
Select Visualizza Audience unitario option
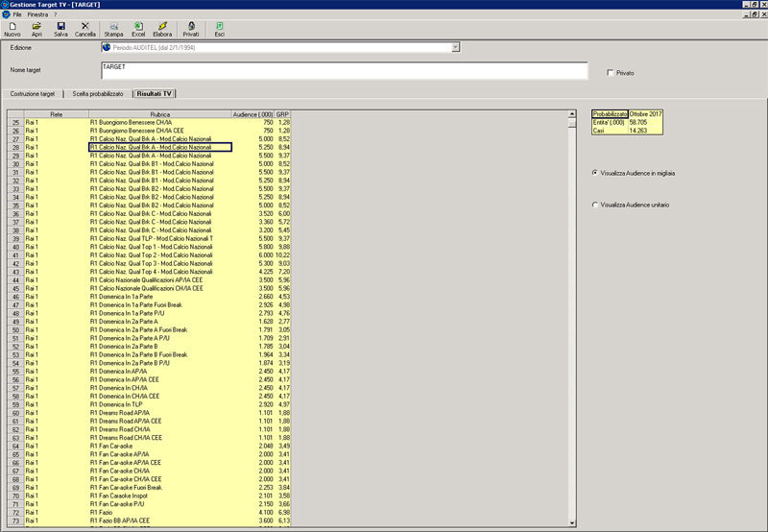pos(595,205)
